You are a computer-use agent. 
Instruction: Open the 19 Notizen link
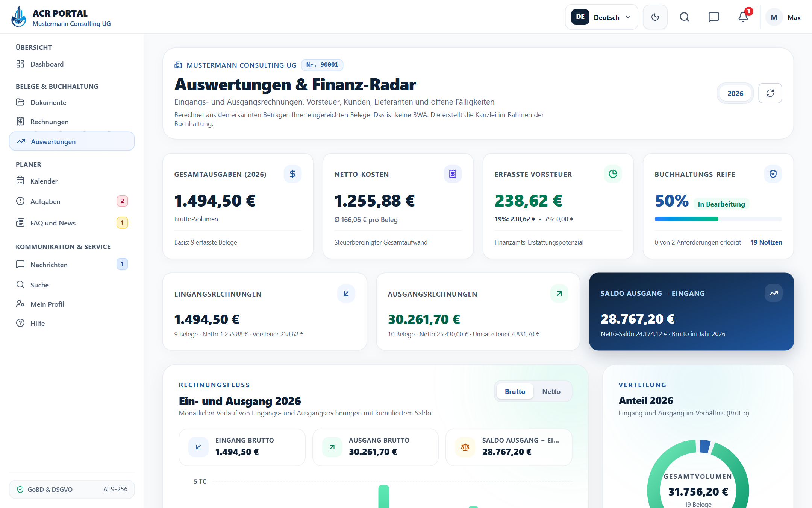(x=766, y=242)
